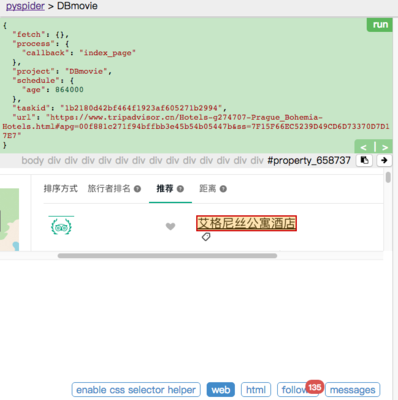Click the TripAdvisor owl award badge
Image resolution: width=398 pixels, height=400 pixels.
click(x=61, y=226)
